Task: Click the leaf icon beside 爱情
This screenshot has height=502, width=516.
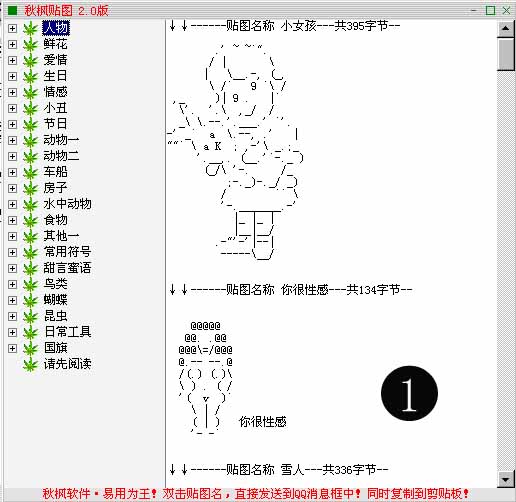Action: coord(30,60)
